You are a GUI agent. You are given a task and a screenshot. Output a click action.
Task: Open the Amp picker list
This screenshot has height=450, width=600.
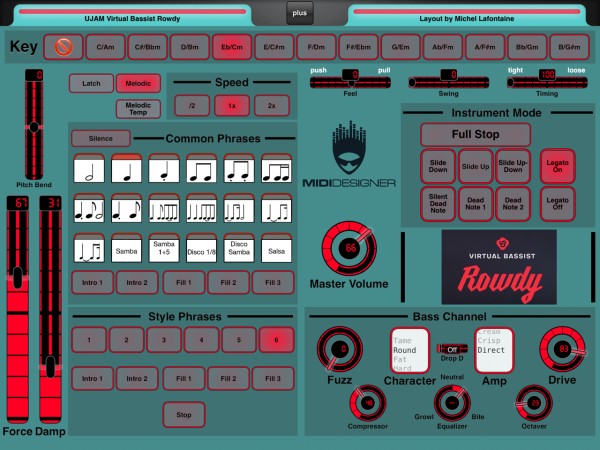[494, 350]
